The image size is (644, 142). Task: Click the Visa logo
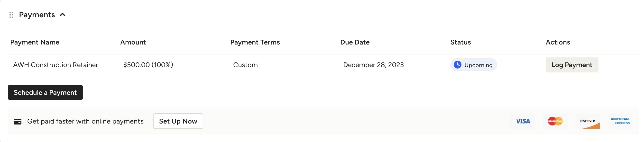[523, 121]
